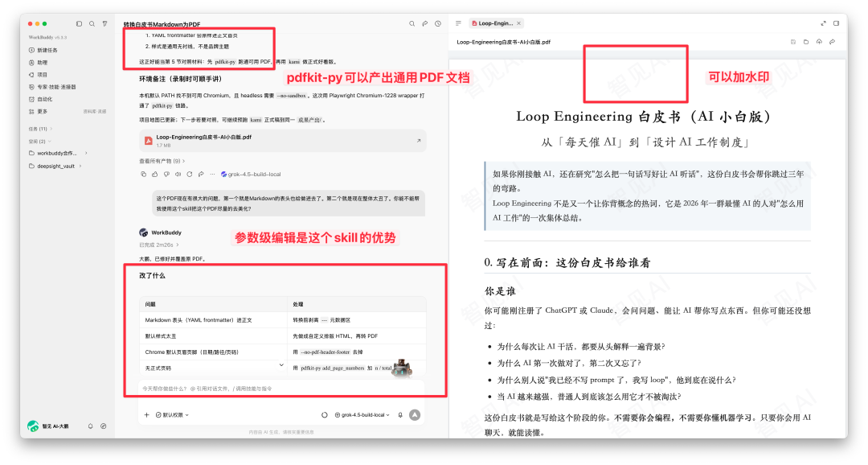
Task: Open PDF outline list icon
Action: (x=458, y=23)
